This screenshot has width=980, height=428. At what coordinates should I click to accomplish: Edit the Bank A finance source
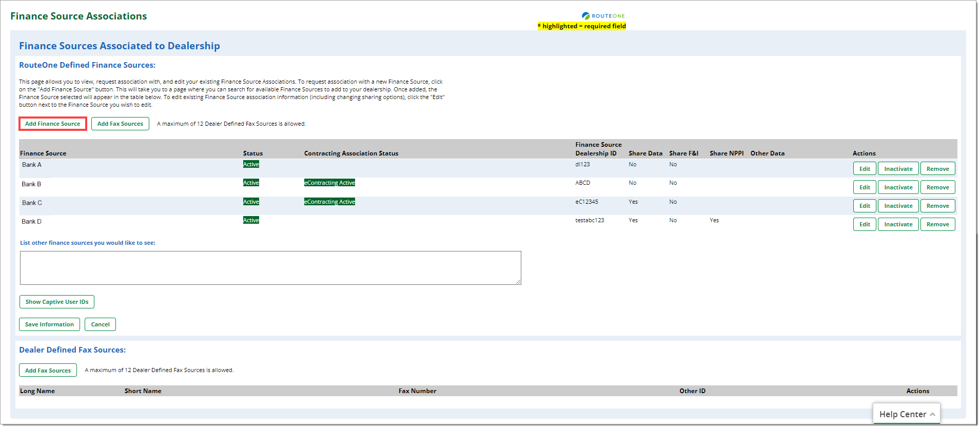[x=865, y=169]
